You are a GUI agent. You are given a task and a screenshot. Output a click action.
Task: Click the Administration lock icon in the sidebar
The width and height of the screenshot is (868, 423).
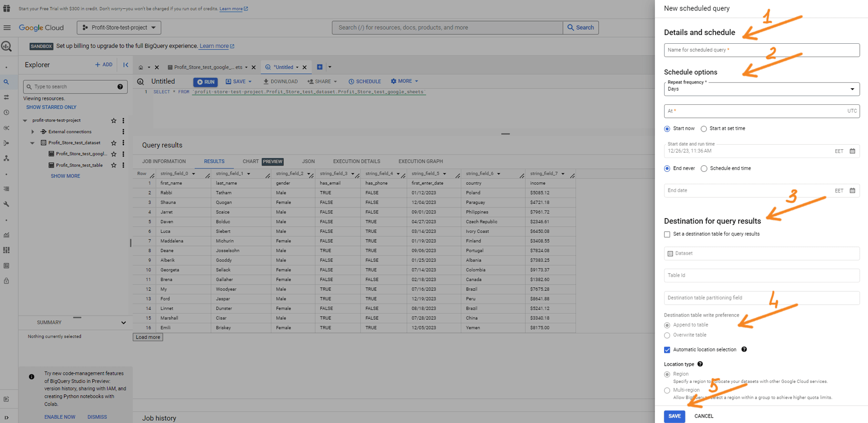click(6, 281)
